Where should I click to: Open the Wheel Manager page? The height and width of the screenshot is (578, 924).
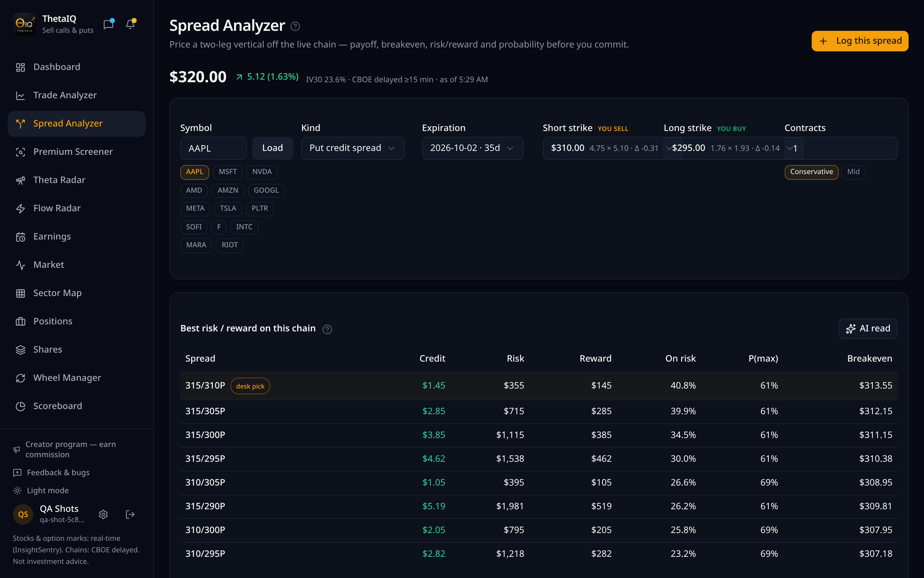tap(76, 378)
